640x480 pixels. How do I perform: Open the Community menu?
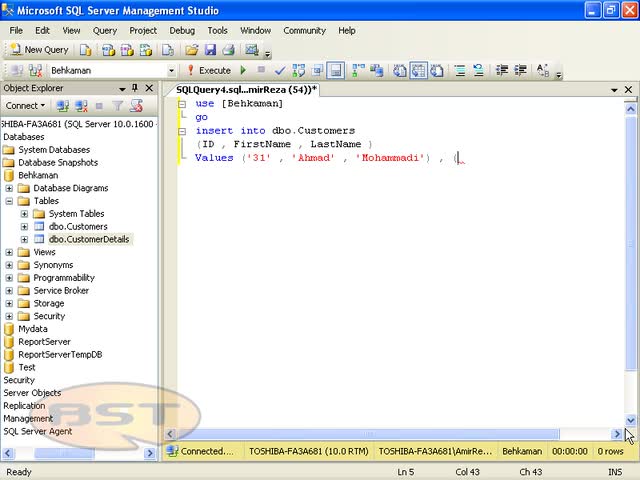[304, 31]
